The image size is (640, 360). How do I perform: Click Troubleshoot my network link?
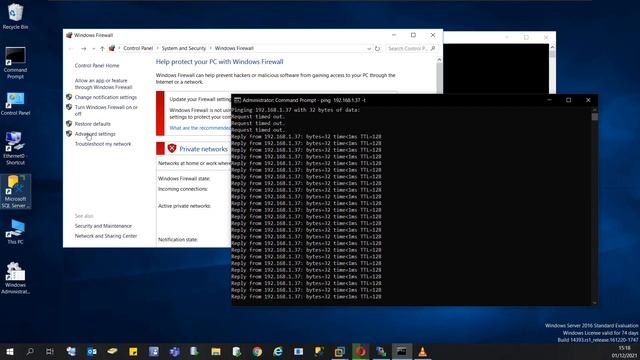tap(103, 144)
